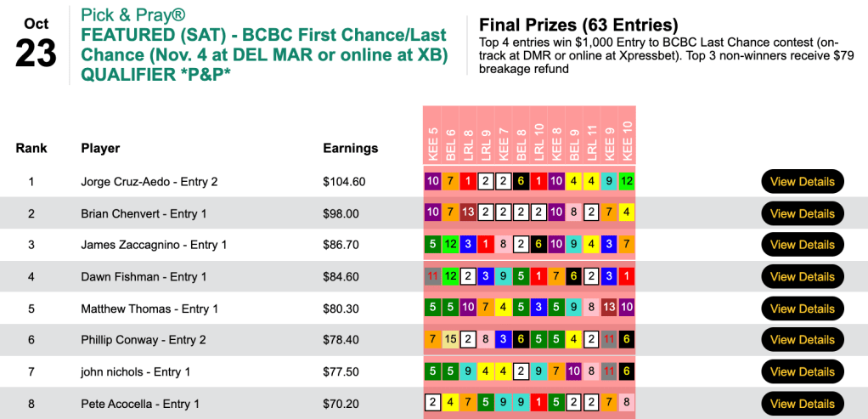Image resolution: width=868 pixels, height=419 pixels.
Task: Click the Rank column header
Action: coord(31,149)
